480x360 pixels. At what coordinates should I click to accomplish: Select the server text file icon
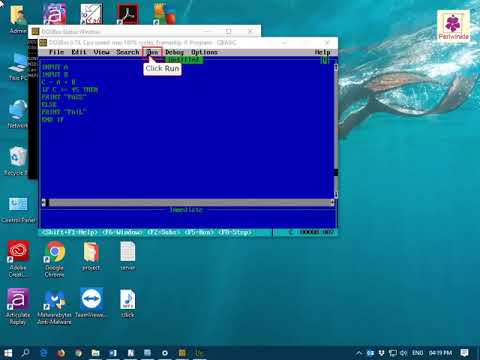[x=128, y=256]
